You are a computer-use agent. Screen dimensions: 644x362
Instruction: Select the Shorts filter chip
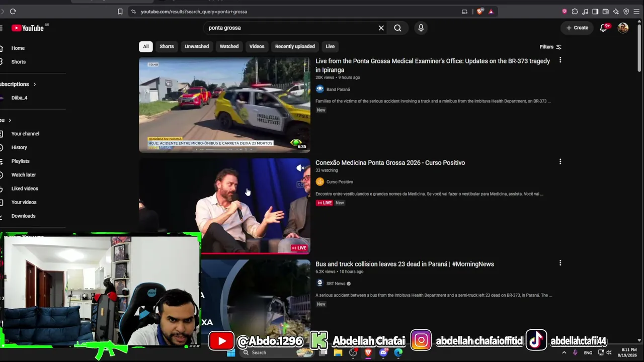pos(167,47)
